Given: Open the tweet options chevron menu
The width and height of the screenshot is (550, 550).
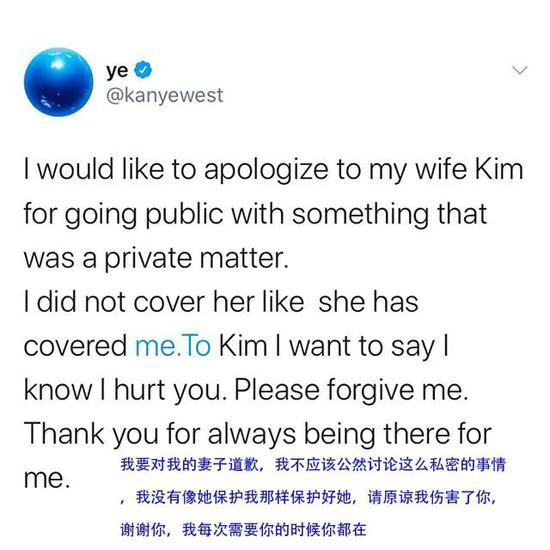Looking at the screenshot, I should point(519,71).
